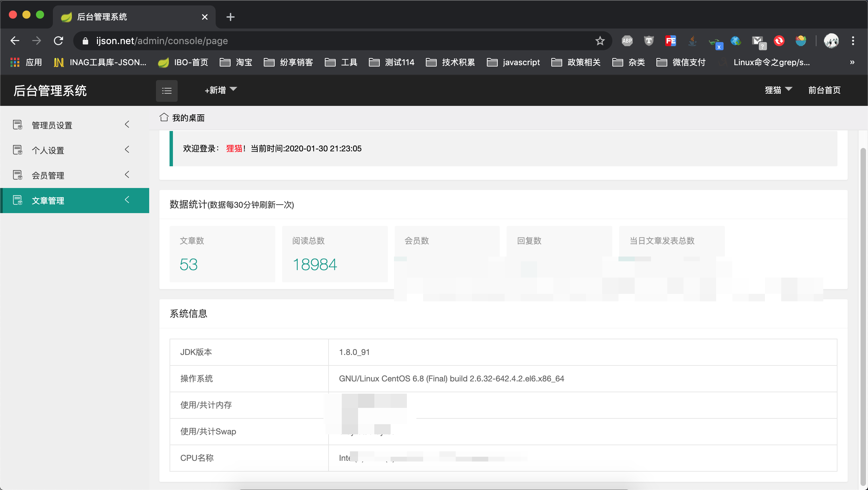Open the IBO-首页 bookmark

click(x=184, y=62)
